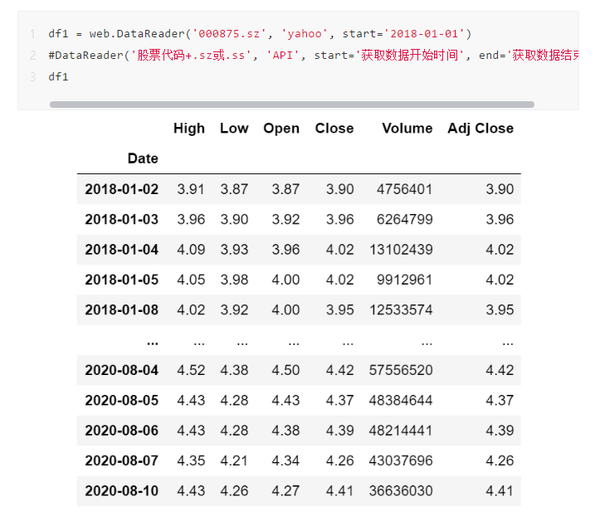This screenshot has height=521, width=600.
Task: Select the row date 2020-08-10
Action: pos(122,491)
